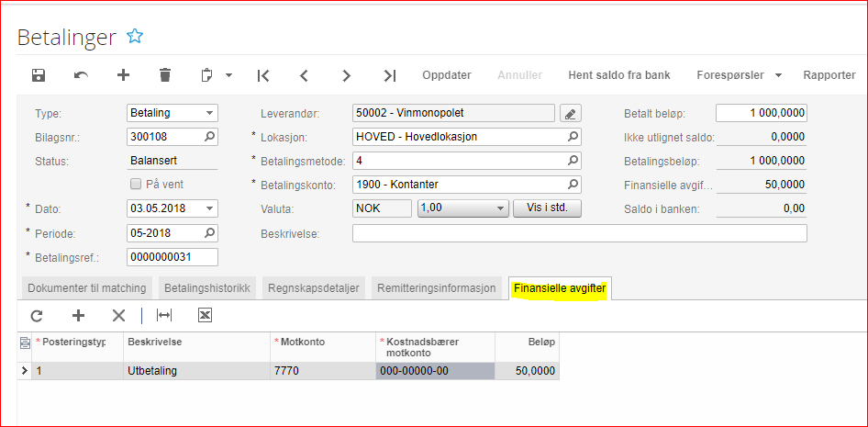868x427 pixels.
Task: Delete row in charges grid
Action: pyautogui.click(x=118, y=316)
